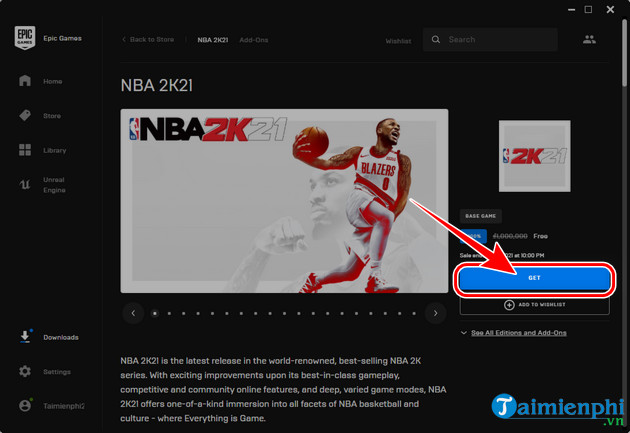Minimize the Epic Games window
Viewport: 630px width, 433px height.
(x=571, y=10)
